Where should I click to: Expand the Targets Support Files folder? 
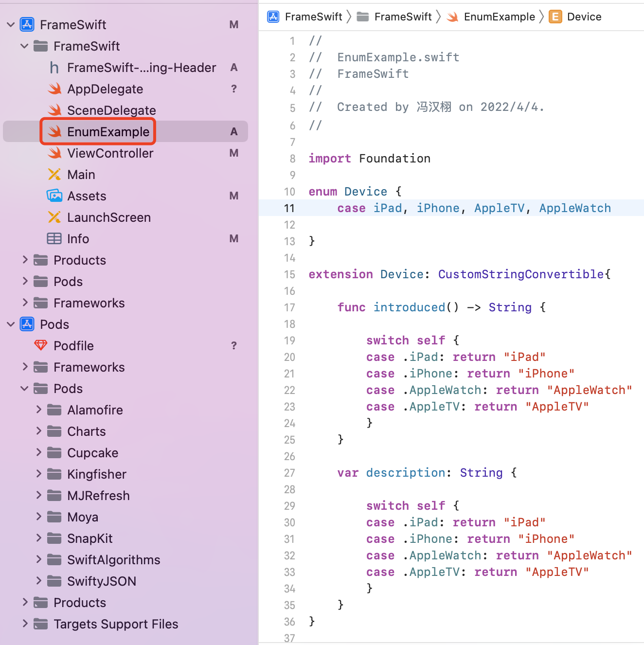(x=25, y=624)
